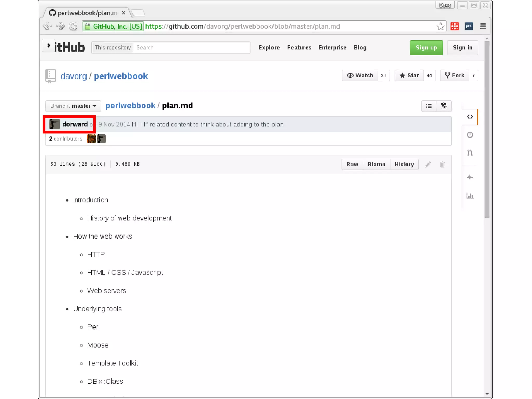Open the Graphs bar chart icon

[470, 195]
